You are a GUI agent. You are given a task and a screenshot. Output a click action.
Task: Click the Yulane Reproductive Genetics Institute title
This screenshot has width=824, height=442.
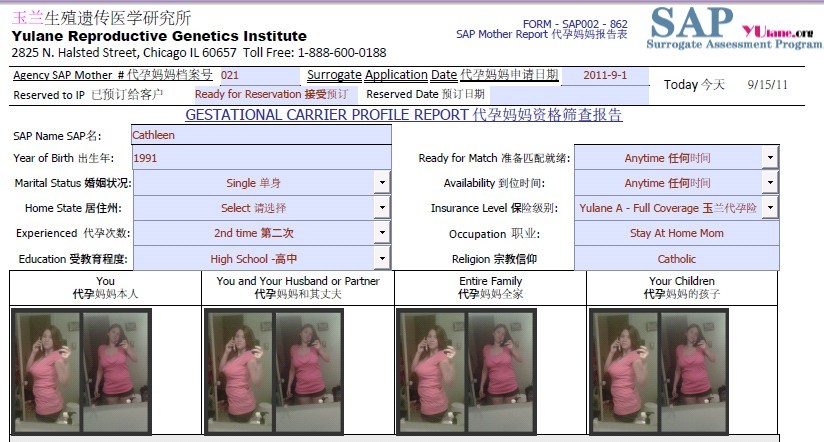coord(159,36)
